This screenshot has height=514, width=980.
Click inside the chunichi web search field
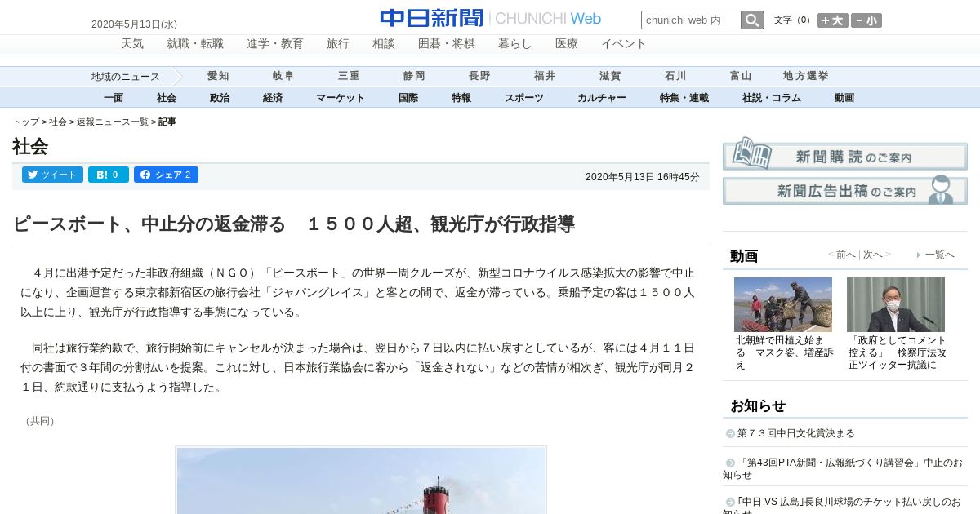click(691, 20)
